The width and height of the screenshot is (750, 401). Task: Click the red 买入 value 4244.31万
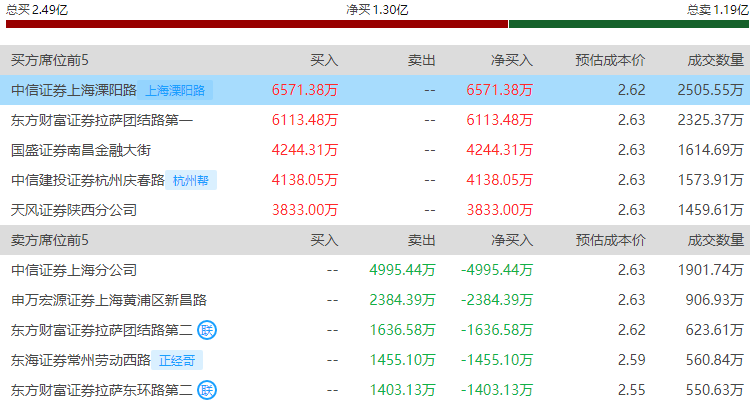(305, 150)
